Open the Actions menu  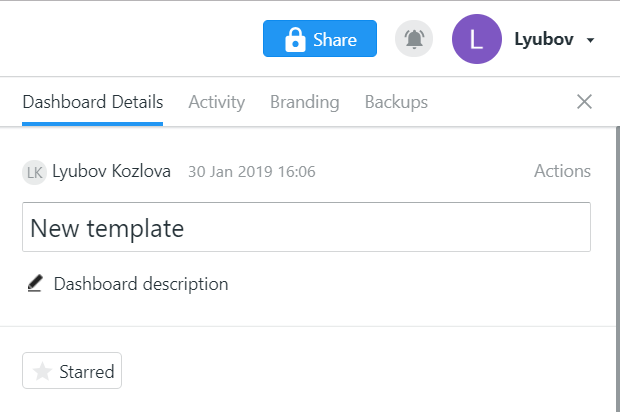[x=562, y=171]
